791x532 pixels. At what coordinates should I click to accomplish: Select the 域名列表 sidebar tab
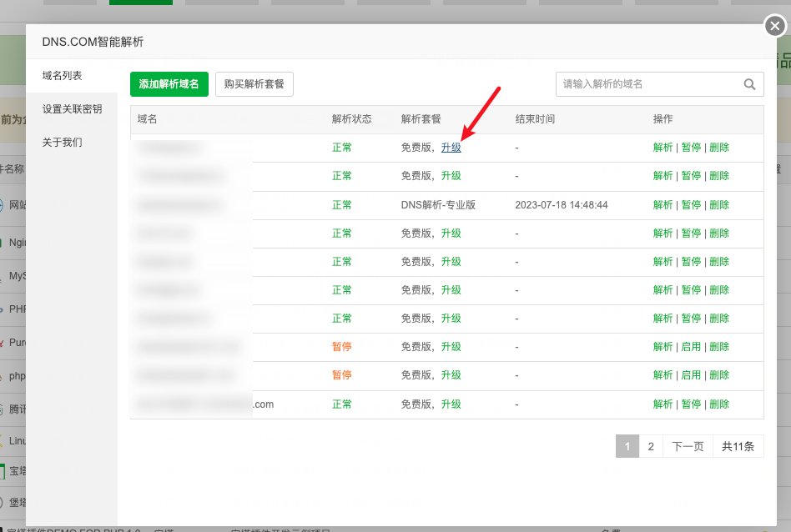tap(62, 76)
